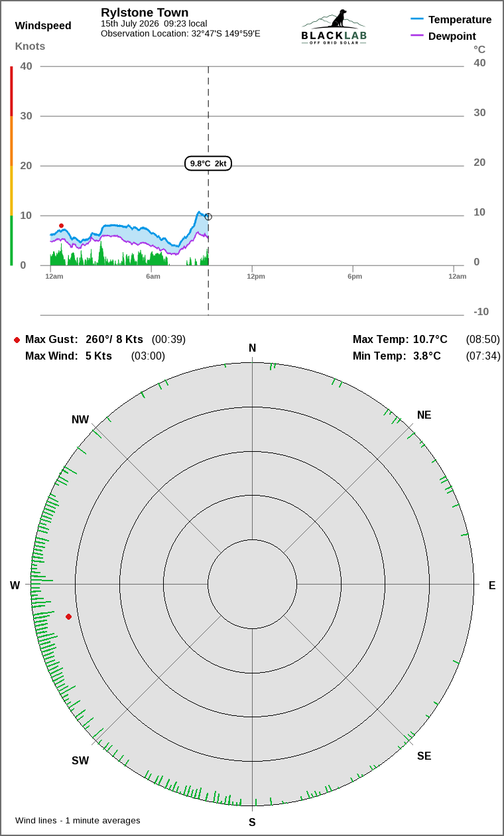Click the Windspeed heading
This screenshot has width=504, height=836.
43,26
